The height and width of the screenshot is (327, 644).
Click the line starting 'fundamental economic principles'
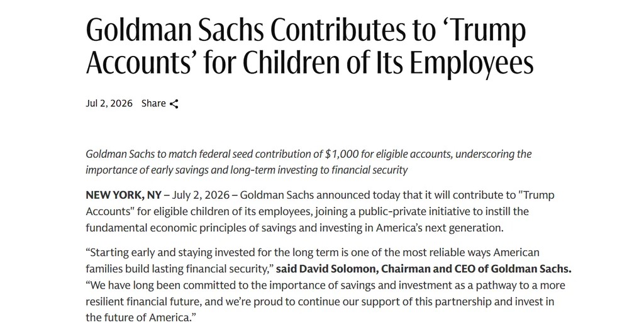pos(294,228)
